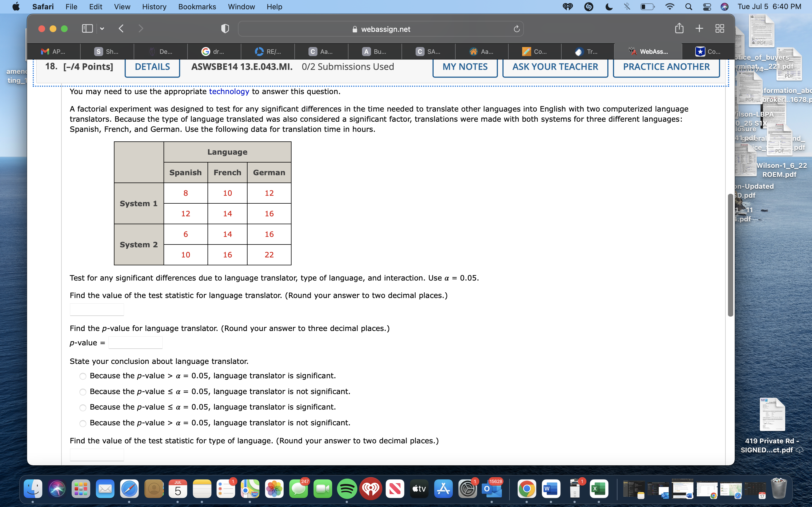Select 'p-value ≤ α = 0.05, not significant' option

tap(83, 392)
